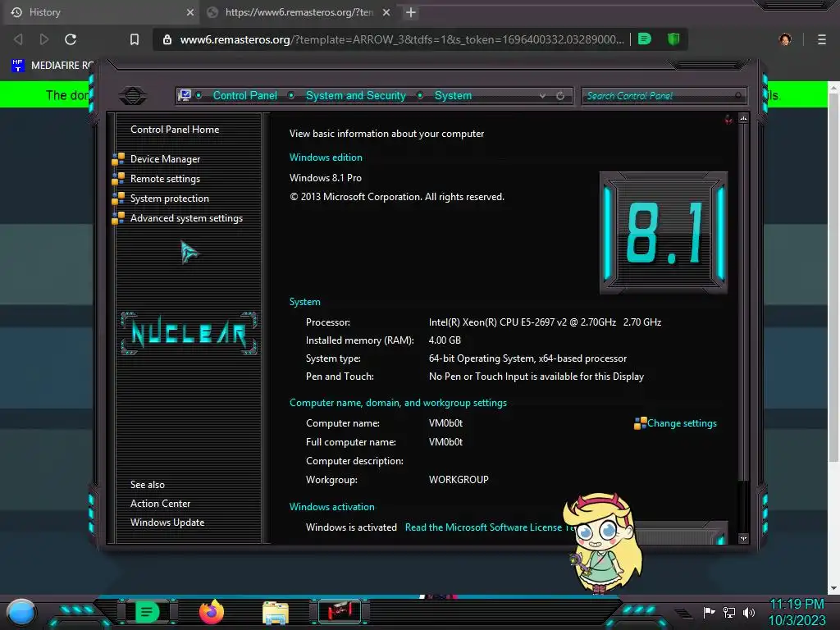
Task: Open the browser hamburger menu
Action: [x=821, y=39]
